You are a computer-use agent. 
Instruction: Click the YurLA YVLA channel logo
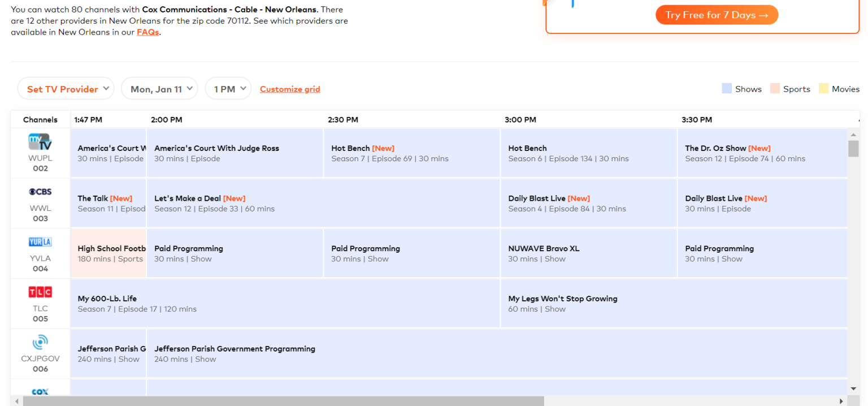coord(40,242)
